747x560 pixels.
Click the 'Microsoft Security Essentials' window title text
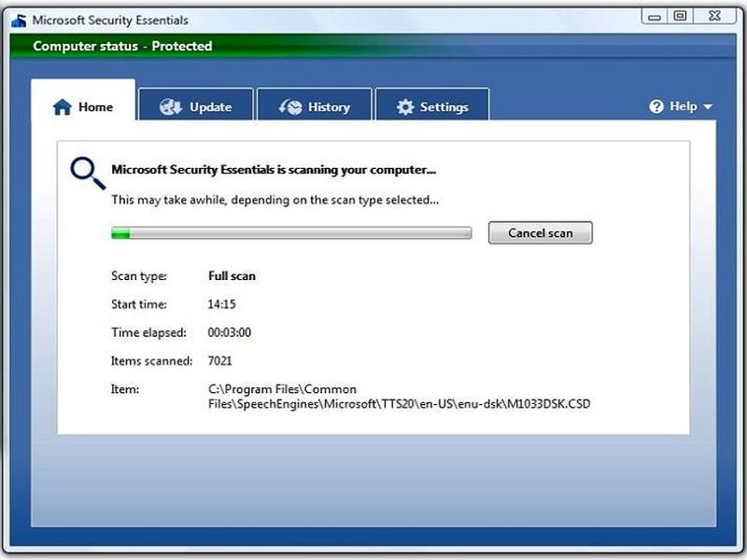[x=110, y=21]
